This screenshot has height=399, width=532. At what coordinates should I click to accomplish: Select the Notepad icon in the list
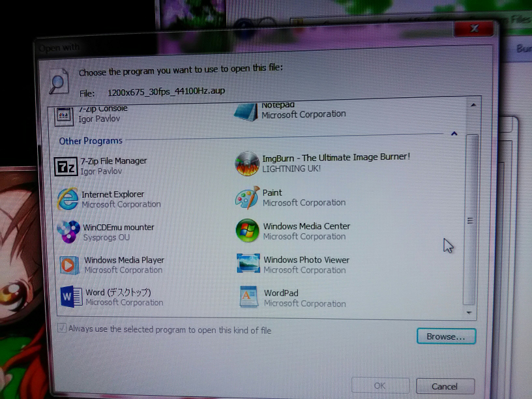246,111
